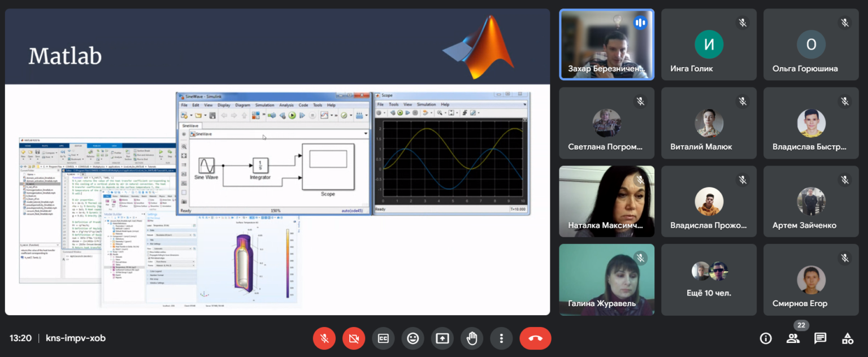Unmute the microphone in Meet controls
Viewport: 868px width, 357px height.
click(324, 338)
